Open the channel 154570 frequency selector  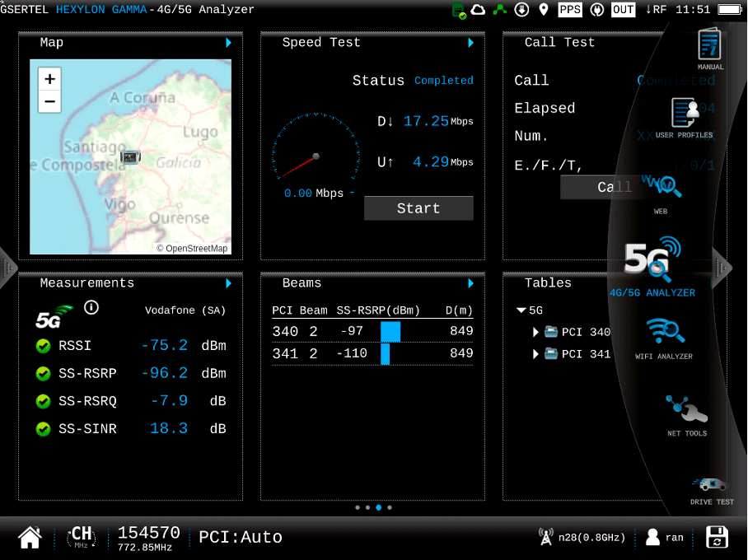148,538
